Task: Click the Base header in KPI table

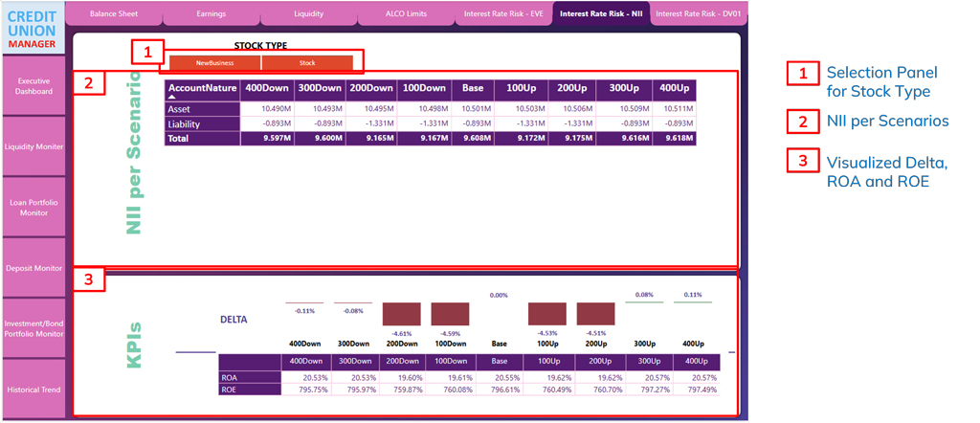Action: [x=500, y=362]
